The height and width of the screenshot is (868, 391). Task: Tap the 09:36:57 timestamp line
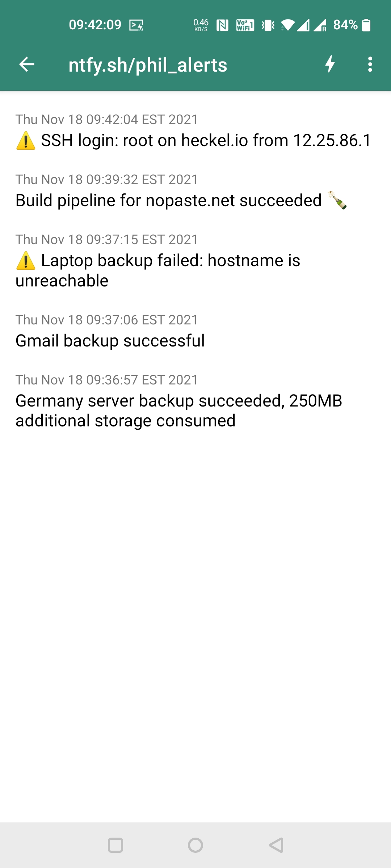[106, 380]
